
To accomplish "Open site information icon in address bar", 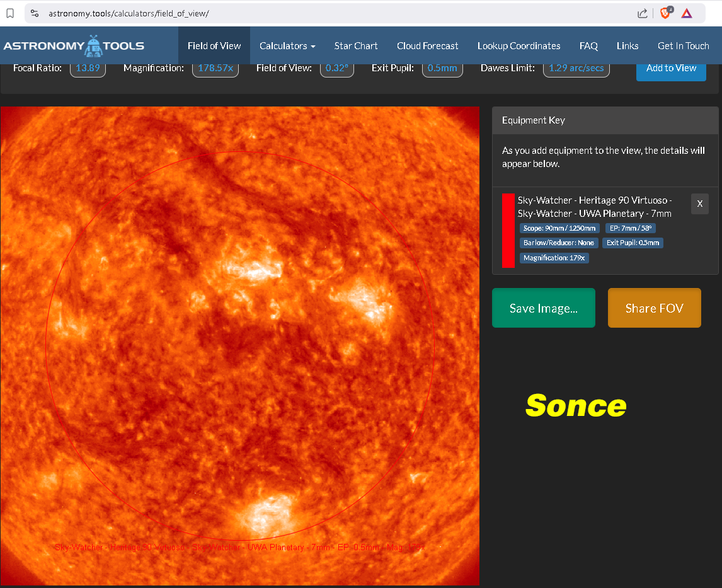I will click(35, 13).
